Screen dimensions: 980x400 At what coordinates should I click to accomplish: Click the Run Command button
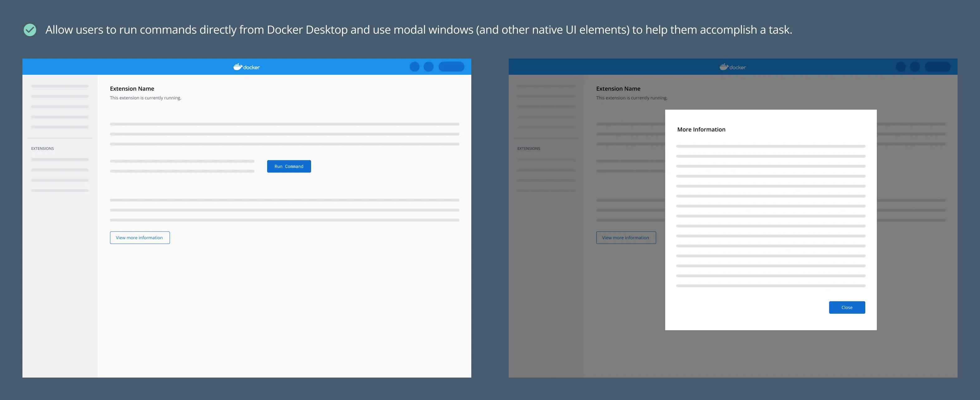(x=289, y=166)
